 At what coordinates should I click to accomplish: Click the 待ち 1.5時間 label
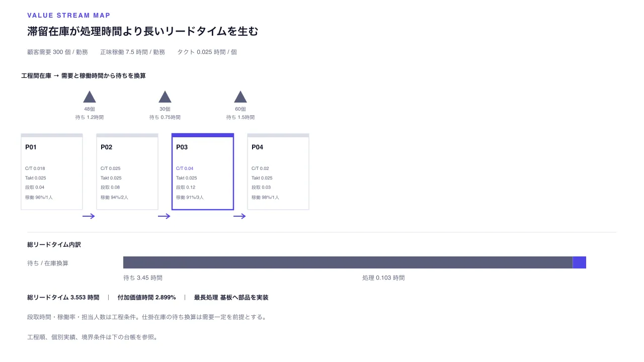pos(240,117)
